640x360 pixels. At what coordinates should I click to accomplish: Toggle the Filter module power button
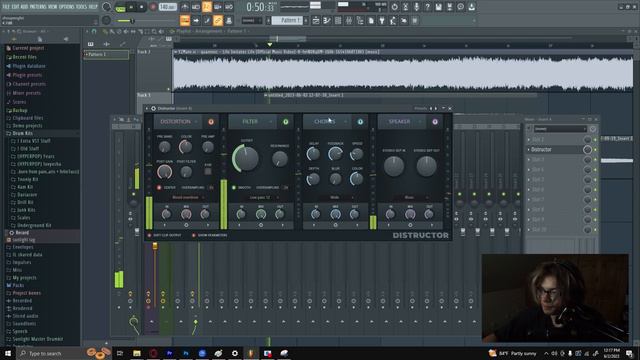point(286,122)
